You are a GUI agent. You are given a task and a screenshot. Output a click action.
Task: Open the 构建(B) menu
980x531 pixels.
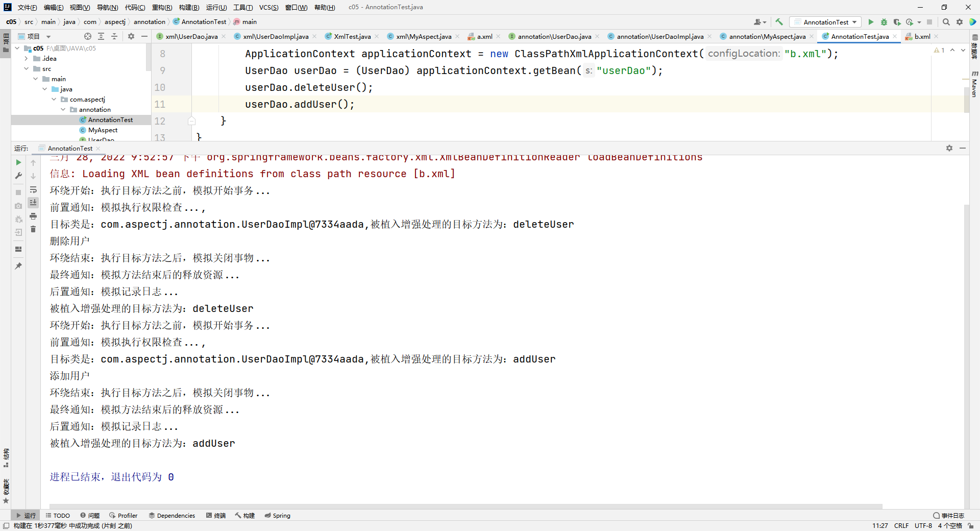pyautogui.click(x=189, y=7)
